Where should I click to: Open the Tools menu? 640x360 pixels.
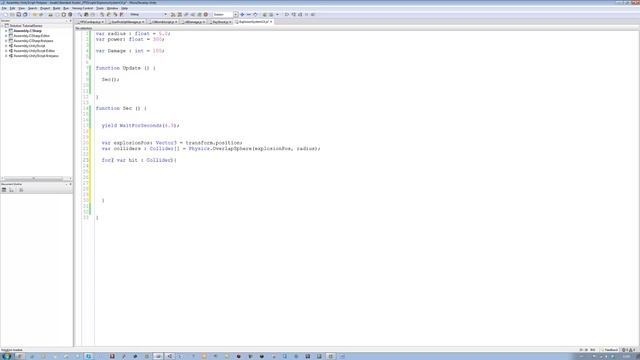click(100, 8)
